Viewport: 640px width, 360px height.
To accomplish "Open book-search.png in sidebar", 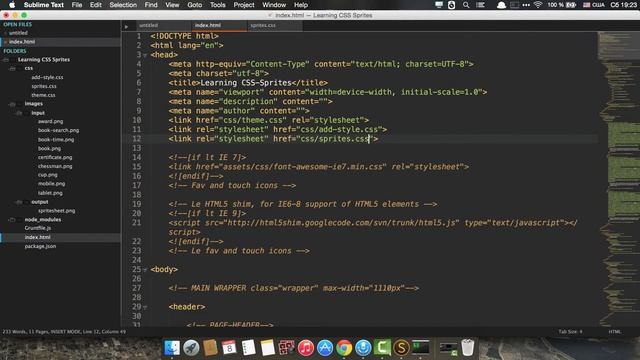I will tap(58, 131).
